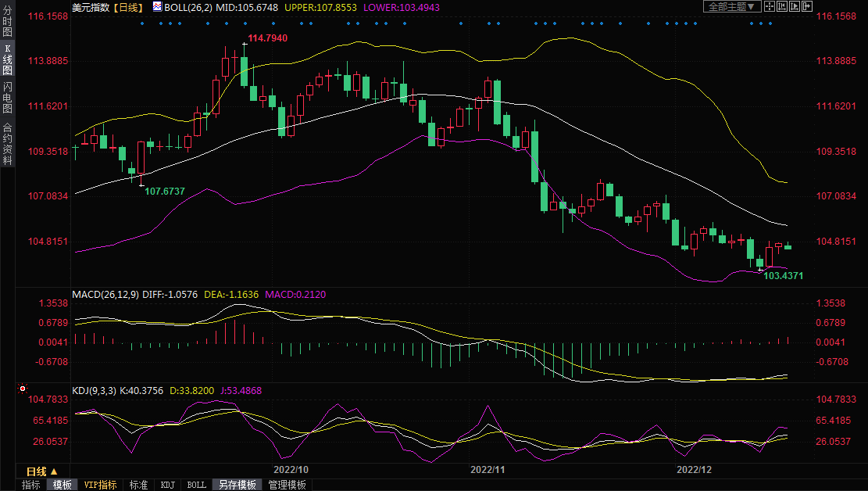Select the K线图 sidebar tab
Viewport: 868px width, 491px height.
click(x=7, y=59)
